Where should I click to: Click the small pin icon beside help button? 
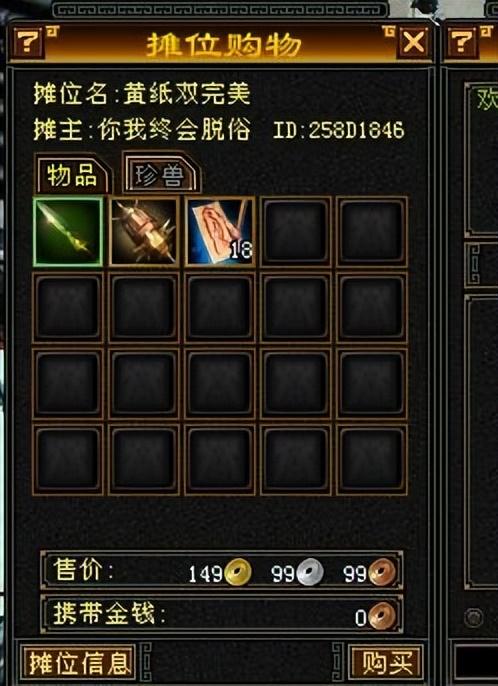(x=53, y=32)
